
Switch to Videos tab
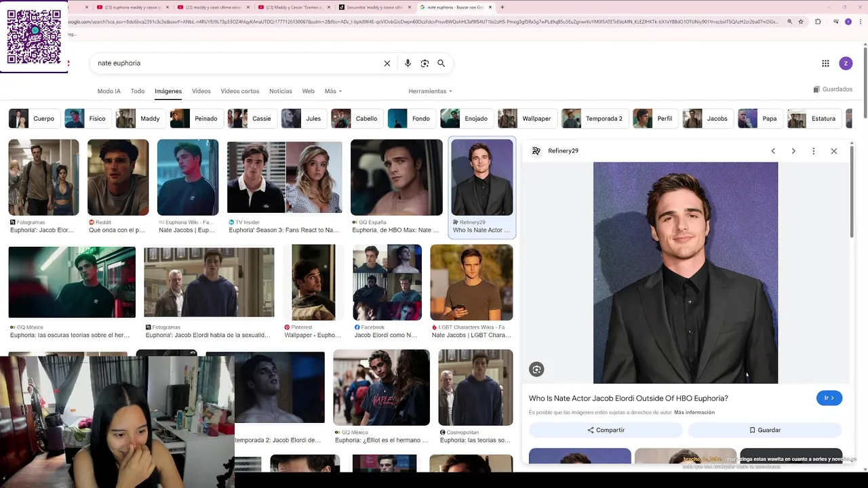tap(201, 91)
